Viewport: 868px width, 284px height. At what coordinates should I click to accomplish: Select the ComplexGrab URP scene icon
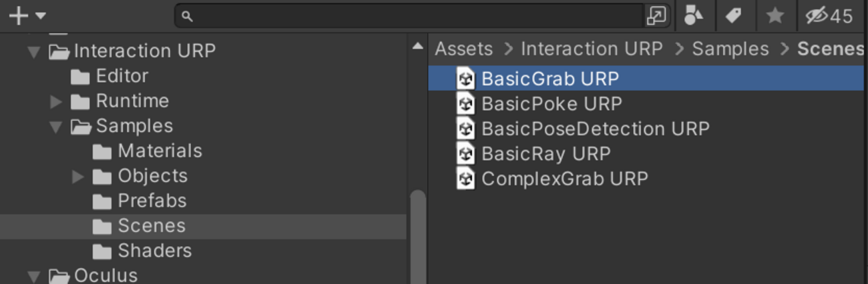click(x=465, y=179)
